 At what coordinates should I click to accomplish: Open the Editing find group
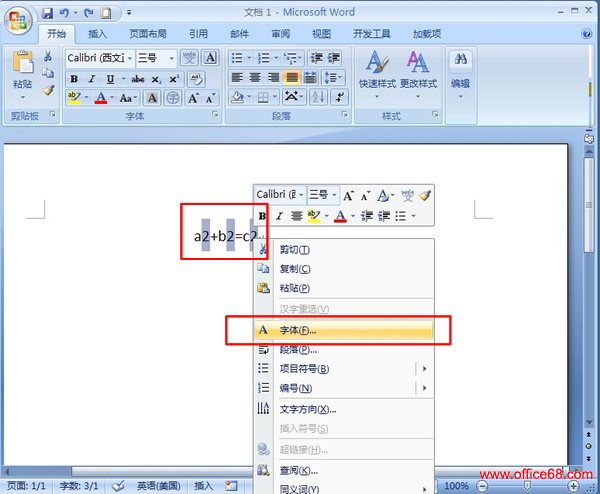[460, 75]
